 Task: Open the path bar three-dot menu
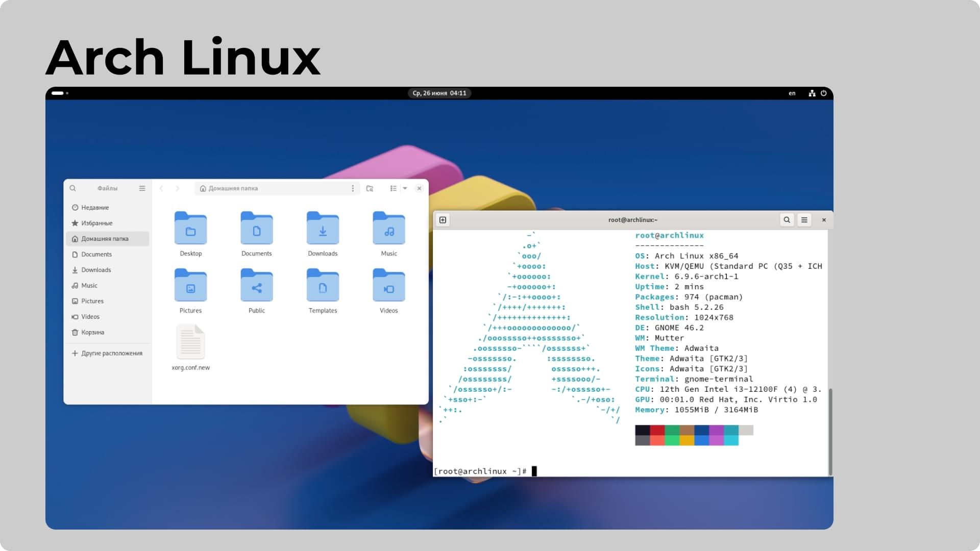353,188
